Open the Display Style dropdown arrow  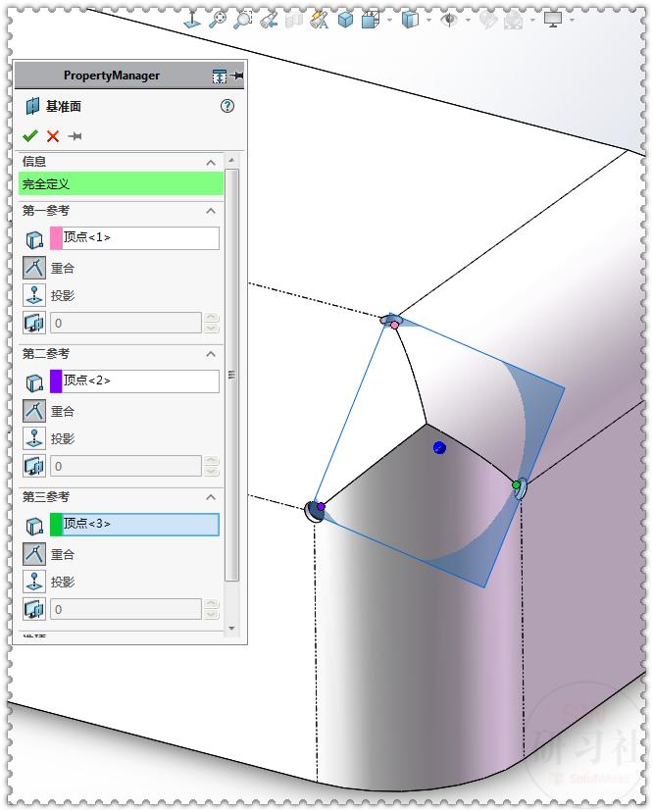tap(428, 21)
